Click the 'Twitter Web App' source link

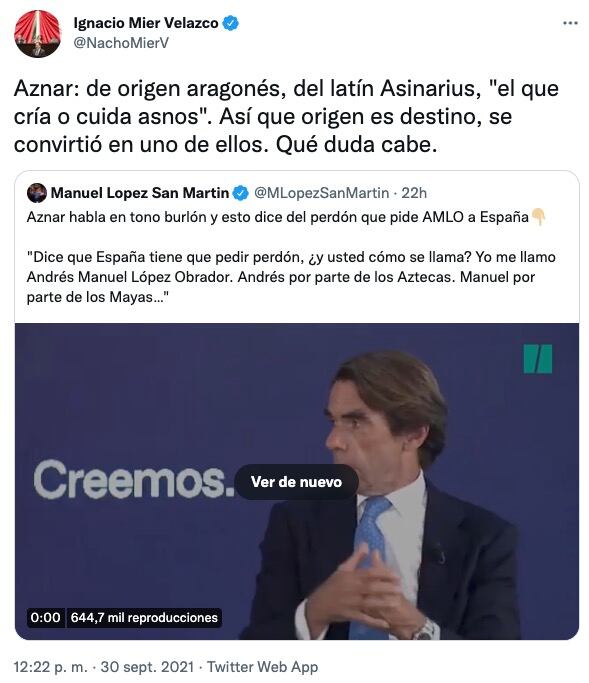(262, 667)
